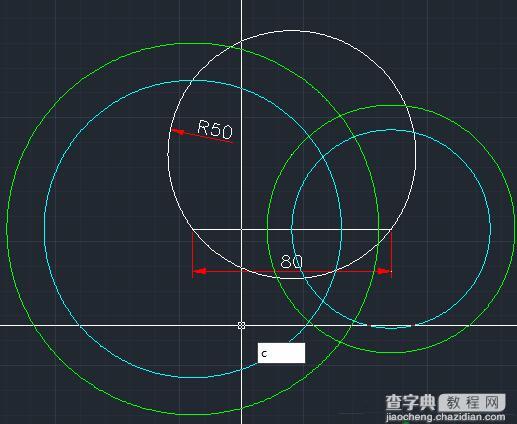Select the right red extension line of dimension

point(391,254)
